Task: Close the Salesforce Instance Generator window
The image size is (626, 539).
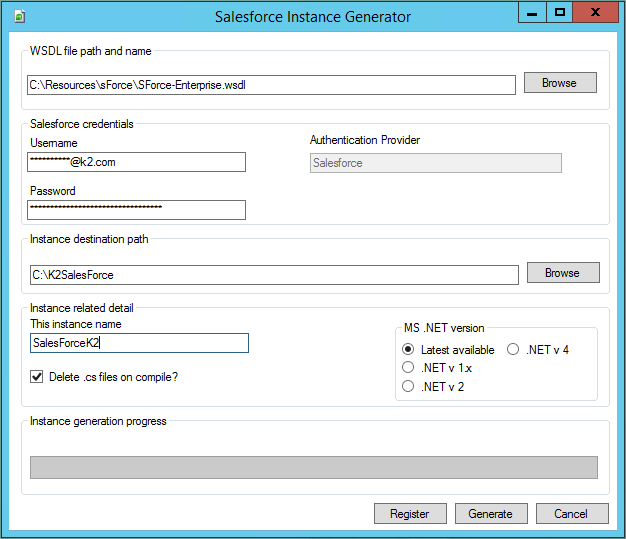Action: [x=596, y=13]
